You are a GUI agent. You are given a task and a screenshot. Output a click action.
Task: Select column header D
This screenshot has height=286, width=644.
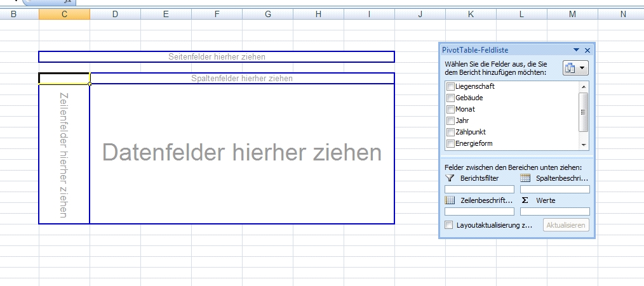click(115, 15)
